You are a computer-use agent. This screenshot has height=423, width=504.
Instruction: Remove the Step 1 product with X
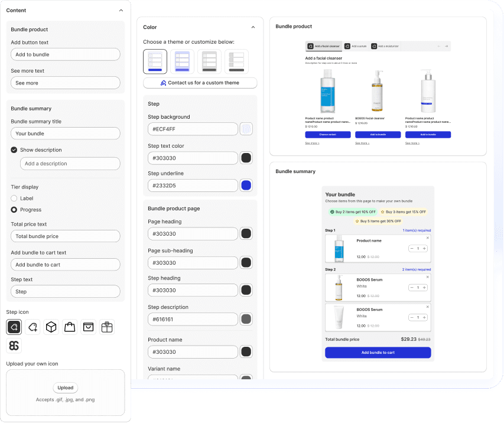coord(428,237)
